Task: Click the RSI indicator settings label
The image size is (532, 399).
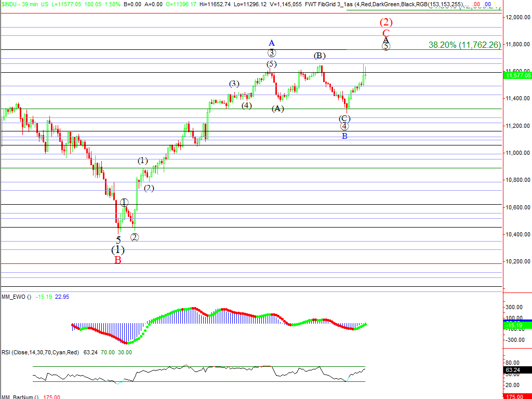Action: click(x=40, y=352)
